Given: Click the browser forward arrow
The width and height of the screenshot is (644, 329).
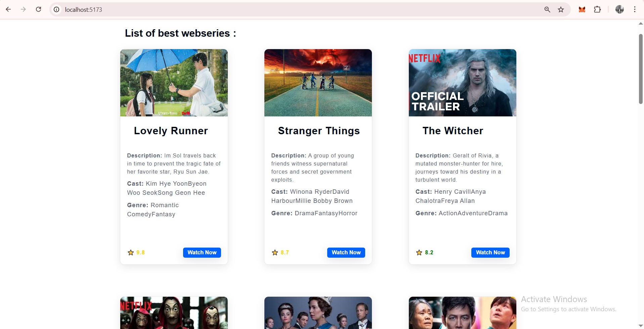Looking at the screenshot, I should click(x=23, y=9).
